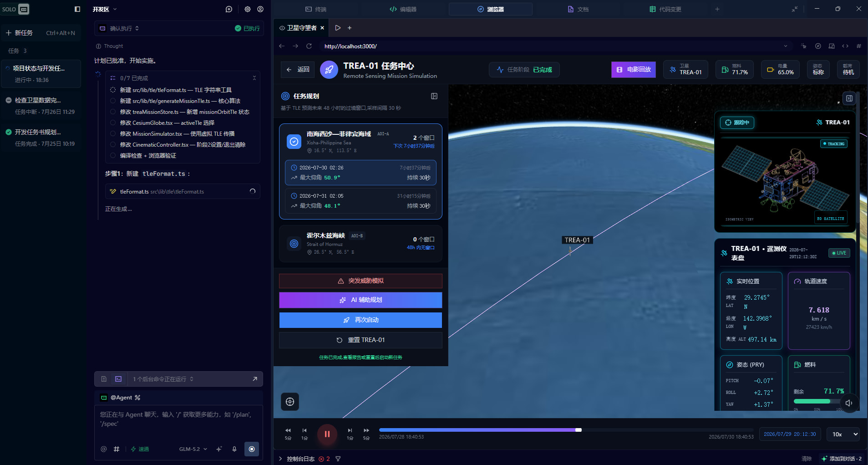Pop out the background commands panel arrow
The image size is (868, 465).
point(255,379)
